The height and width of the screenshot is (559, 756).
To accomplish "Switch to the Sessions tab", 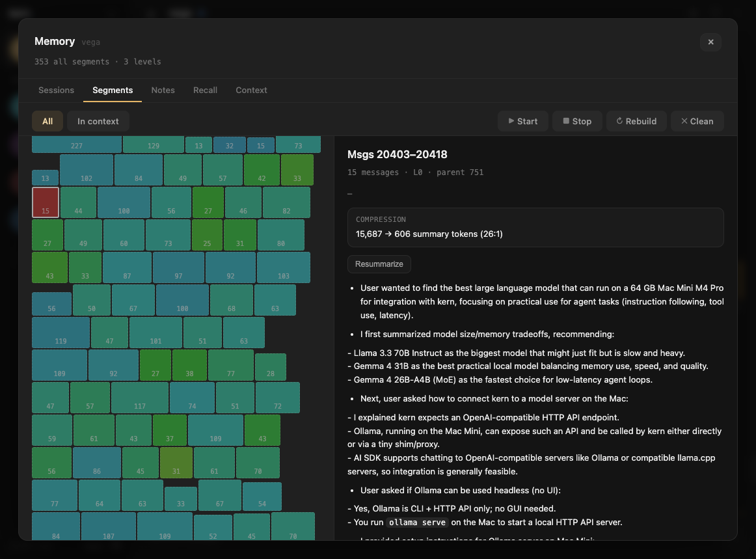I will (56, 90).
